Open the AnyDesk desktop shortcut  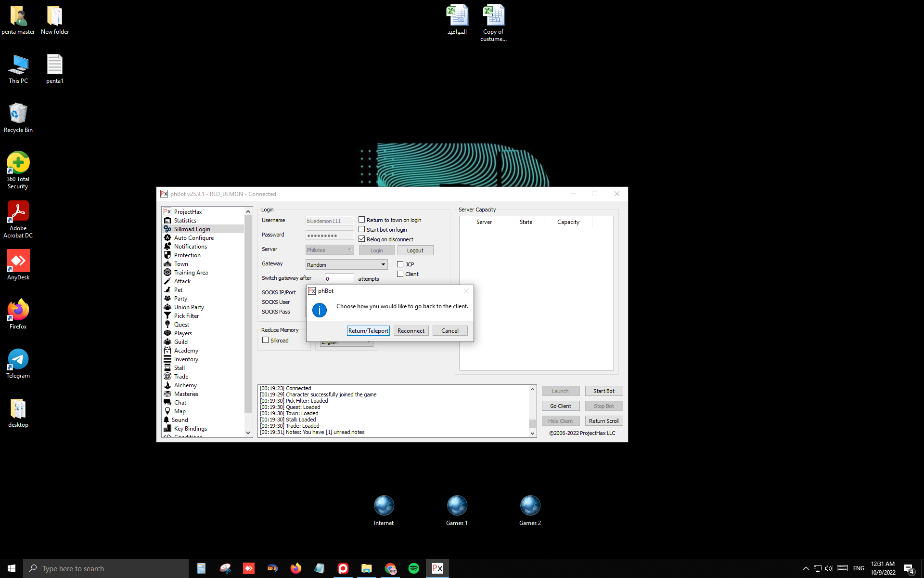pos(18,261)
